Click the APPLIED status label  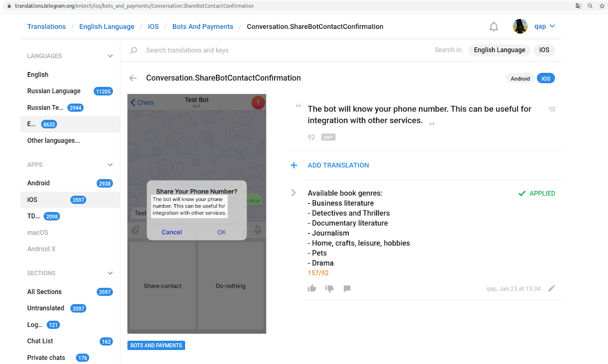537,193
